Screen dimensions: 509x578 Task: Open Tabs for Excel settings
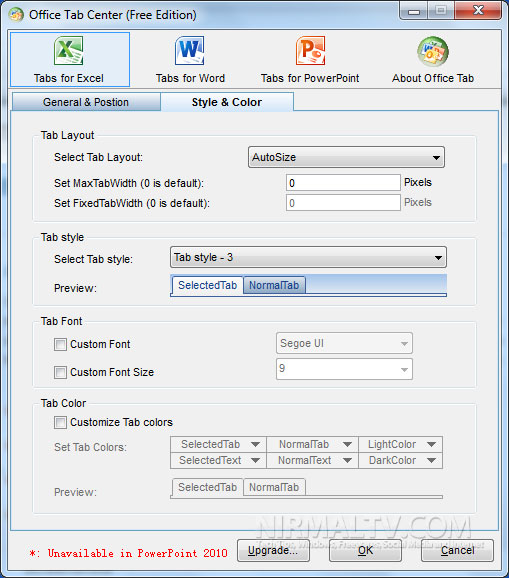(x=70, y=60)
